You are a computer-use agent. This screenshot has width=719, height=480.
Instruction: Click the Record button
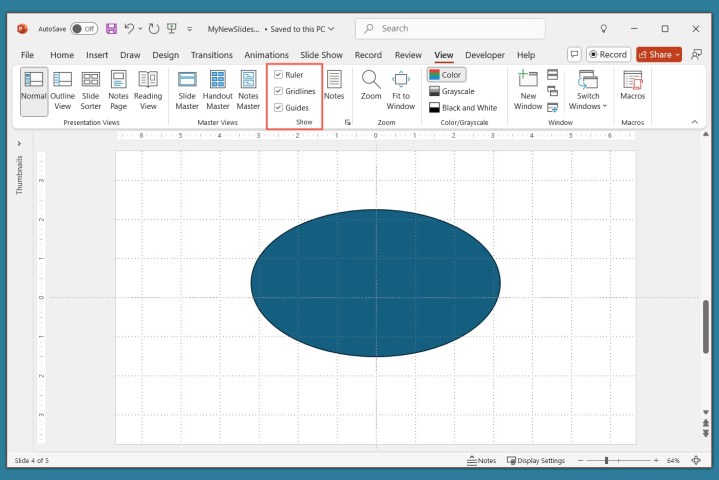(608, 55)
